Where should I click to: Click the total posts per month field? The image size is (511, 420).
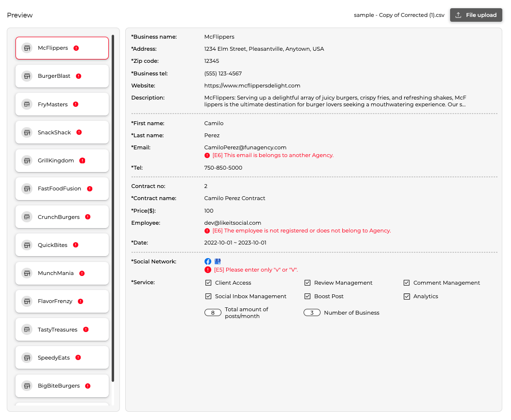pos(213,313)
